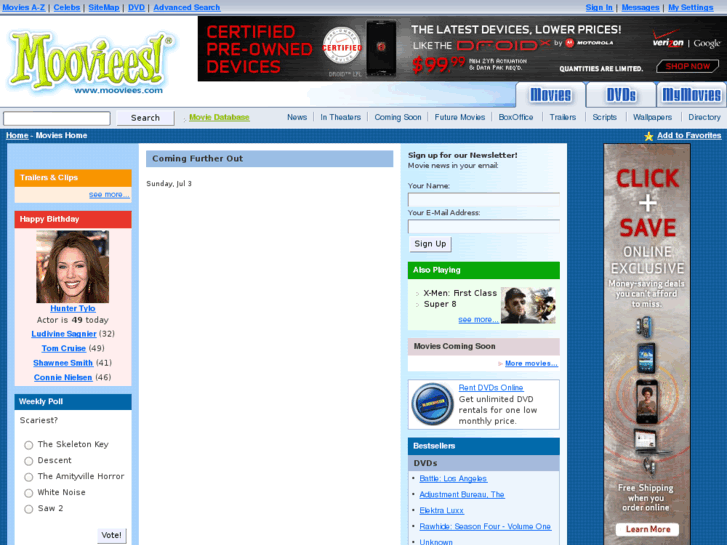Open My Settings link
Screen dimensions: 727x545
click(x=690, y=7)
